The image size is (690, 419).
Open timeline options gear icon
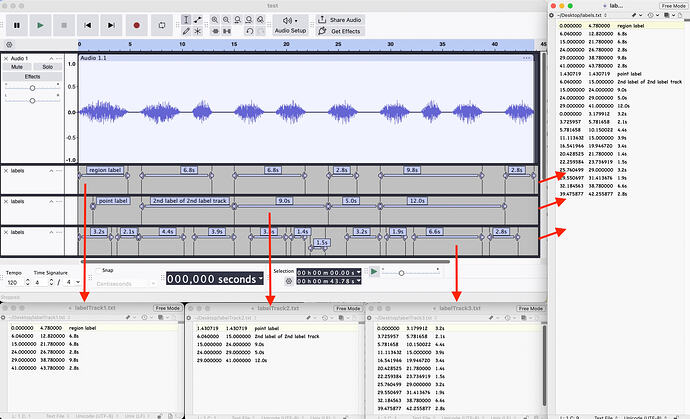(x=9, y=44)
